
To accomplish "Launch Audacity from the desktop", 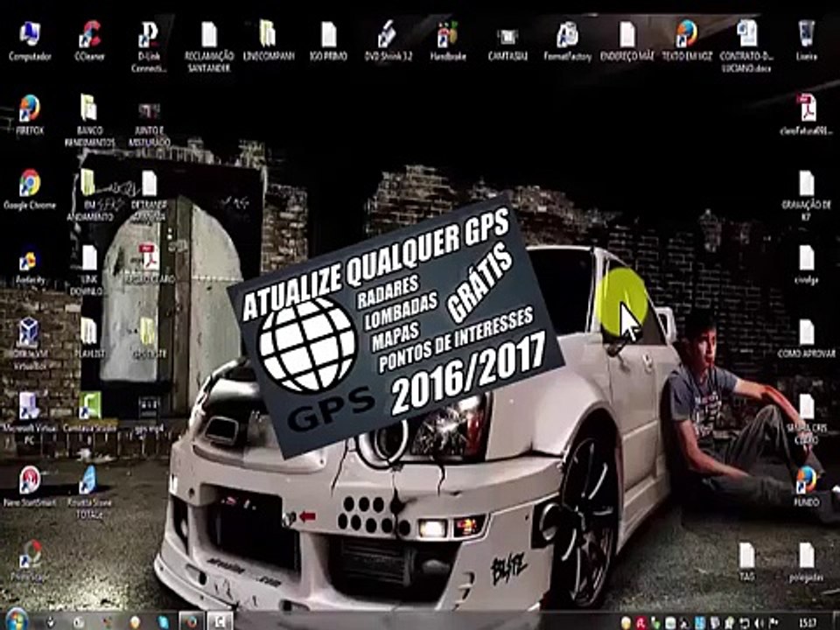I will pyautogui.click(x=30, y=260).
